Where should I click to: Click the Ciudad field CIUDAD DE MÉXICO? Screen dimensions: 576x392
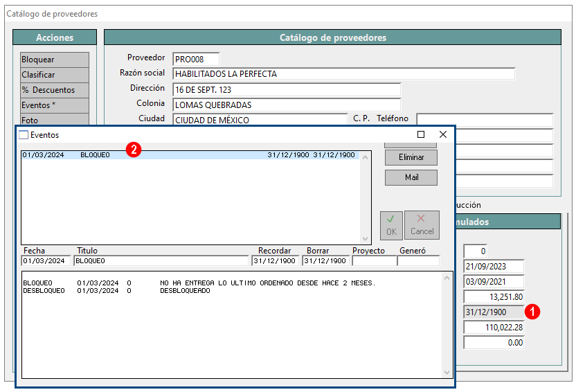pos(260,120)
